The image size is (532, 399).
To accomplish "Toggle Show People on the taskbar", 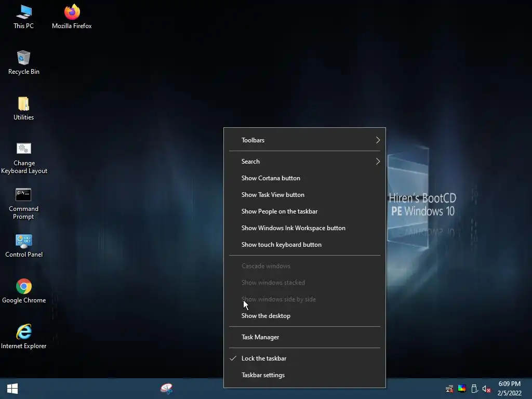I will [x=304, y=211].
